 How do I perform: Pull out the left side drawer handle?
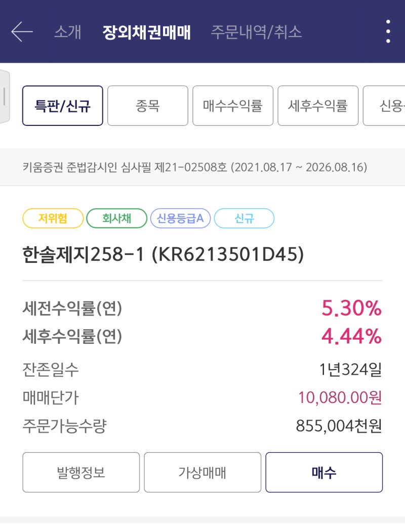pyautogui.click(x=5, y=97)
